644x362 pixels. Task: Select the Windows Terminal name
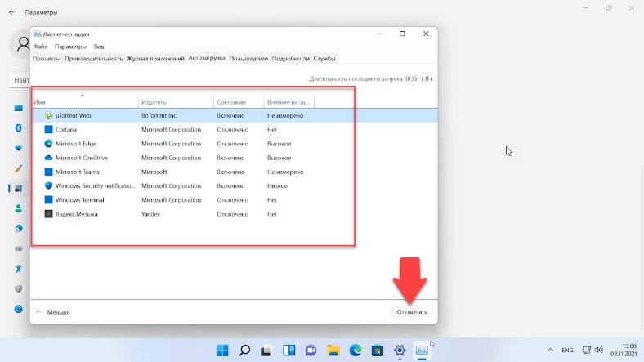pyautogui.click(x=79, y=200)
